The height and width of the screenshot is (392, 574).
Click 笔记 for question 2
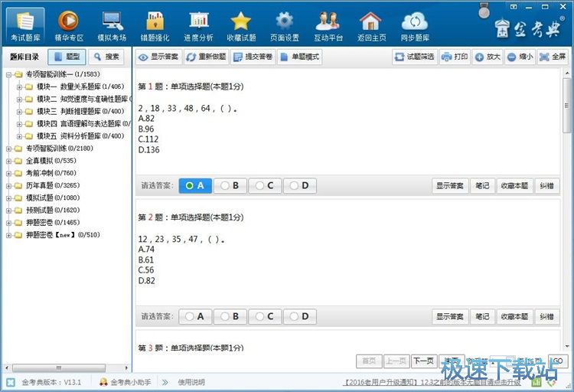tap(482, 316)
